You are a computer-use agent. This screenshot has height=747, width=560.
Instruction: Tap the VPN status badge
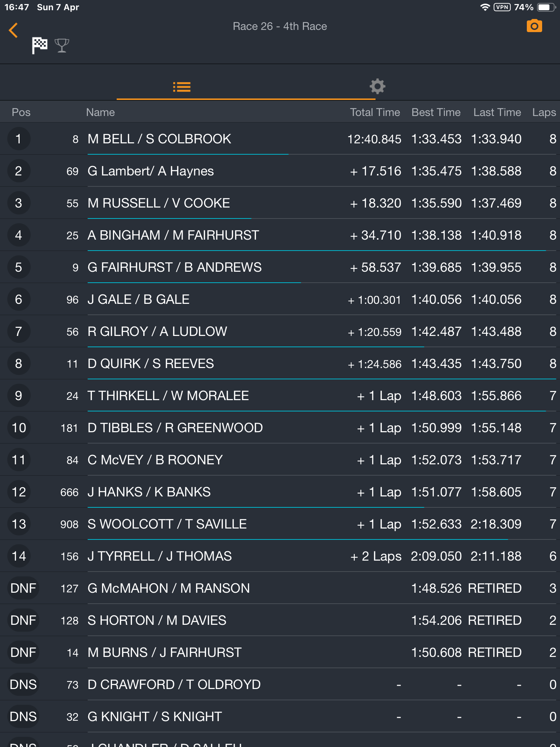502,7
